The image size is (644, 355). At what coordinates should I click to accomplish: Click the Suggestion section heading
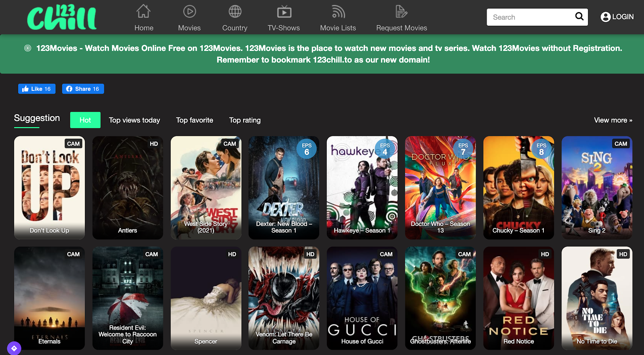[37, 118]
